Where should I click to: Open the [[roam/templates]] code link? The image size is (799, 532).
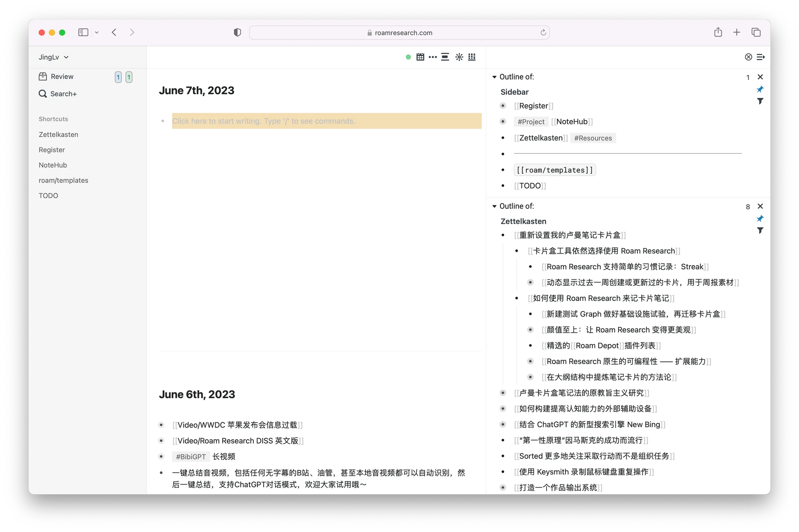tap(555, 170)
